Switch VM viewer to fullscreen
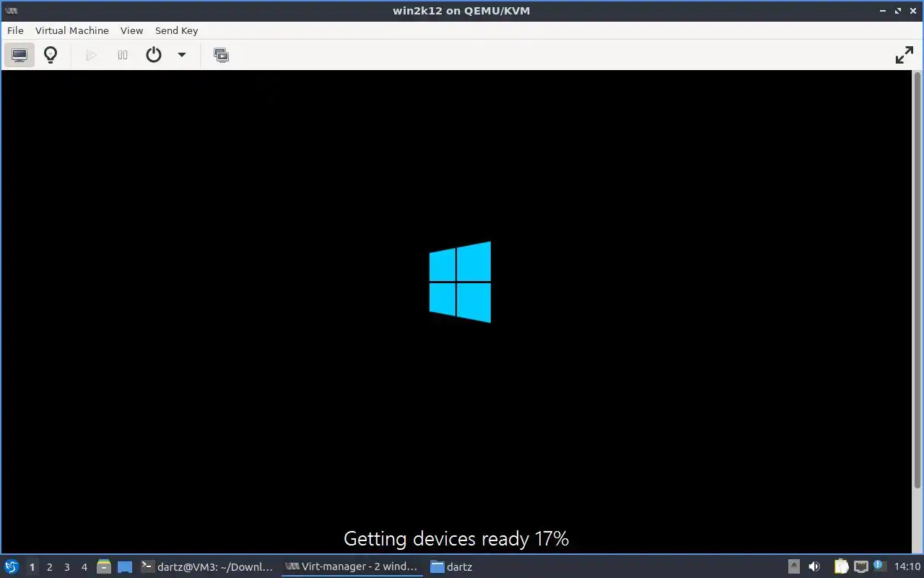Screen dimensions: 924x578 904,55
